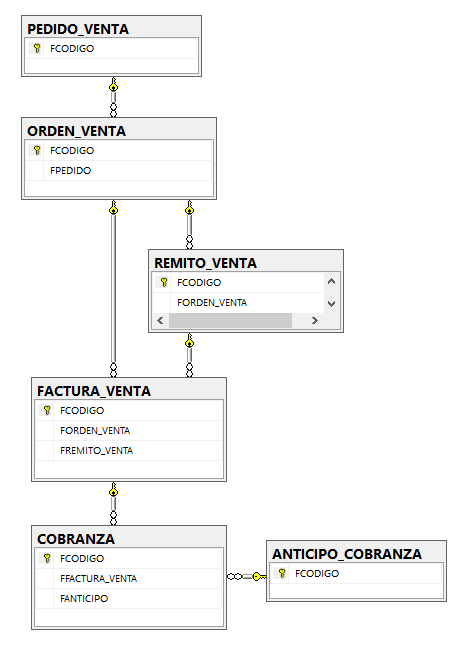Click REMITO_VENTA horizontal scrollbar thumb
466x647 pixels.
click(230, 320)
